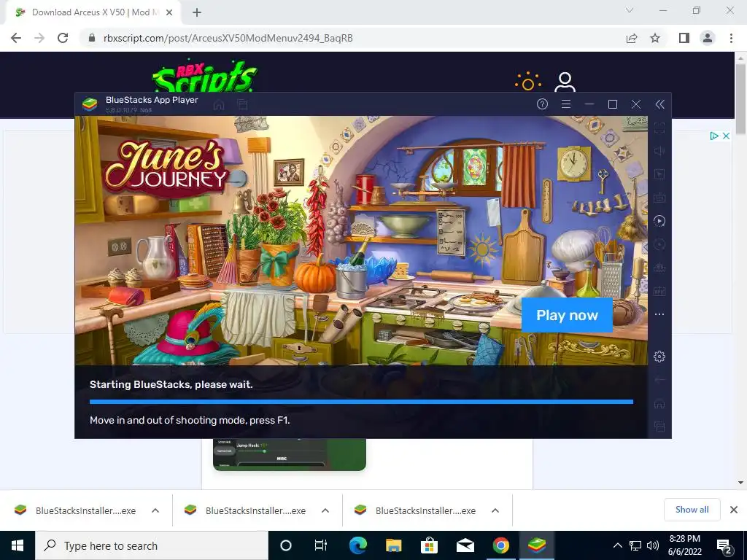This screenshot has height=560, width=747.
Task: Open the Chrome tab search chevron
Action: coord(630,10)
